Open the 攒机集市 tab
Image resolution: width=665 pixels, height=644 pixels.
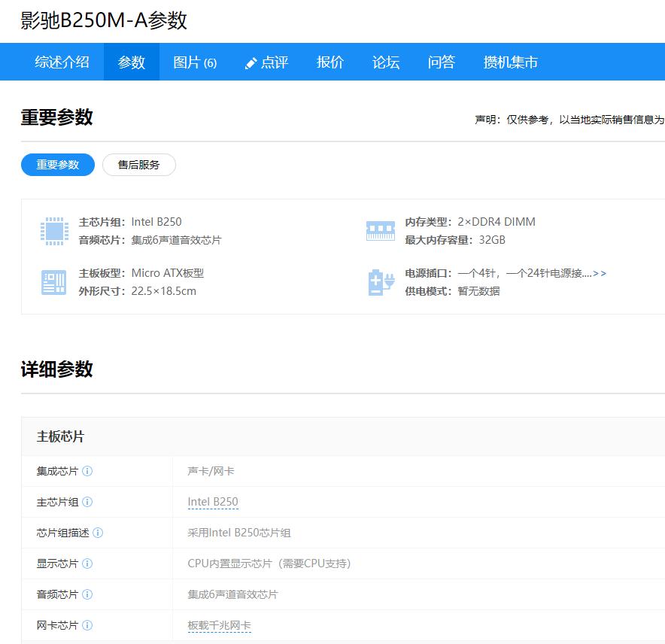(510, 62)
